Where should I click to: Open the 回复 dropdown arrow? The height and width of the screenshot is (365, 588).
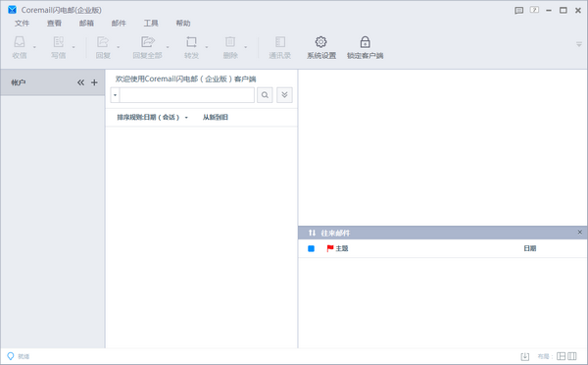tap(119, 47)
